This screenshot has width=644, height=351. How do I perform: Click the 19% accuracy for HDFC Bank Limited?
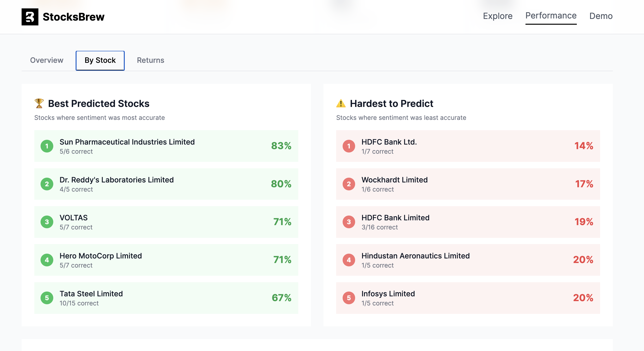[x=584, y=222]
